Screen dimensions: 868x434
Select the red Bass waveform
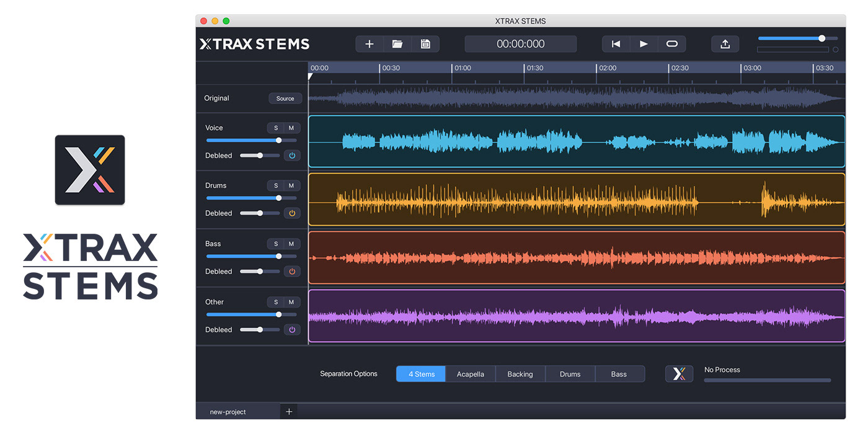tap(577, 258)
